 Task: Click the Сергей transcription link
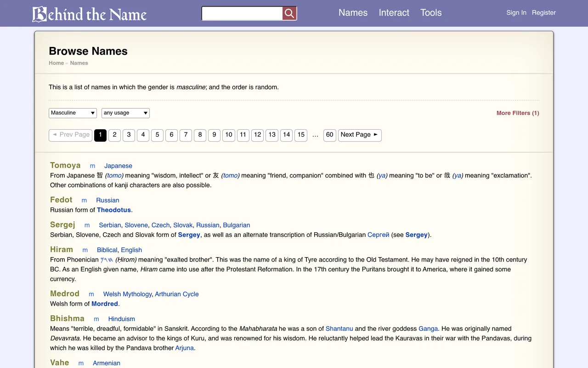[x=379, y=235]
